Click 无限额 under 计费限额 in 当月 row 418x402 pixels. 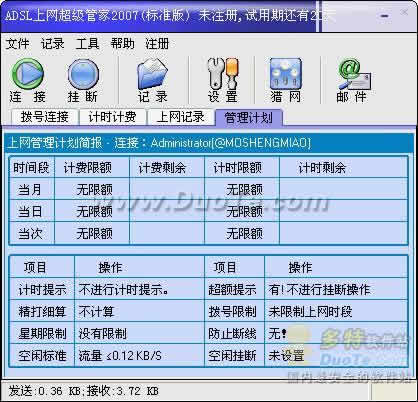(95, 190)
